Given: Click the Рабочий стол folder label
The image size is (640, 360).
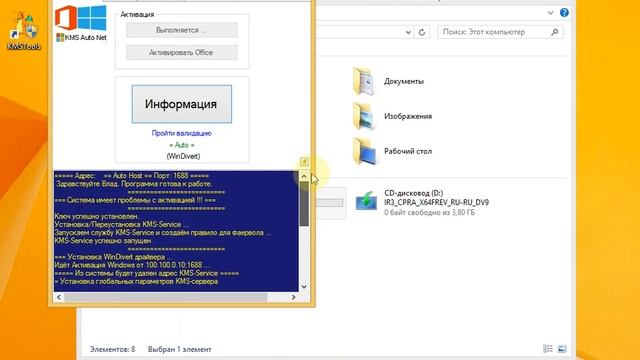Looking at the screenshot, I should coord(408,151).
